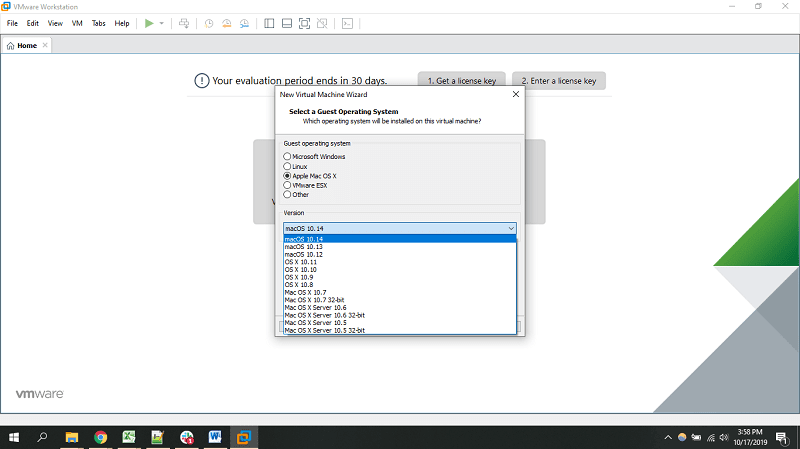Open Google Chrome from the taskbar
This screenshot has height=449, width=800.
pyautogui.click(x=101, y=437)
